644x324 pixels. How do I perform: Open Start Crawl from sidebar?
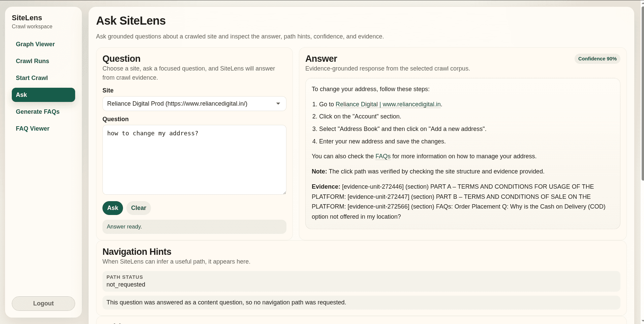coord(32,78)
